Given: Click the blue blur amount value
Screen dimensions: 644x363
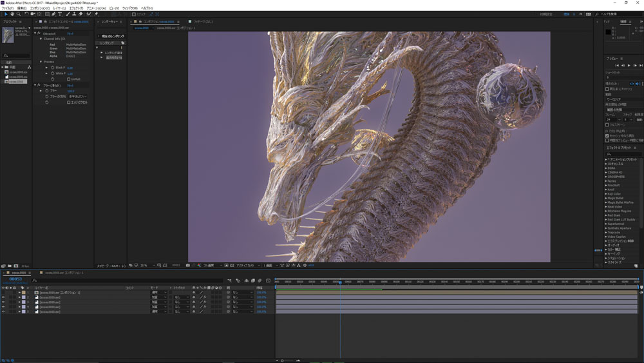Looking at the screenshot, I should coord(71,91).
